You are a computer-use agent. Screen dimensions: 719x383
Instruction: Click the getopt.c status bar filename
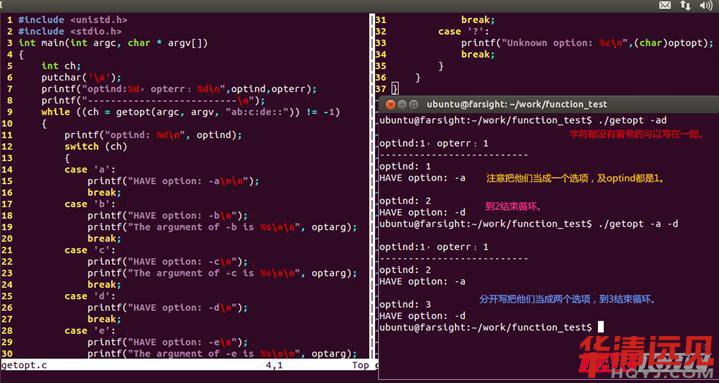24,365
